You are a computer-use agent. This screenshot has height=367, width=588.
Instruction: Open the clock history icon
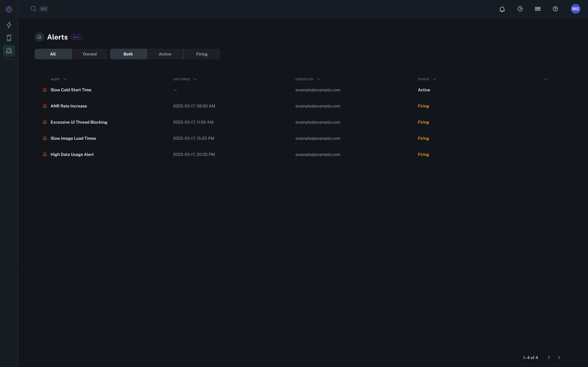tap(520, 9)
